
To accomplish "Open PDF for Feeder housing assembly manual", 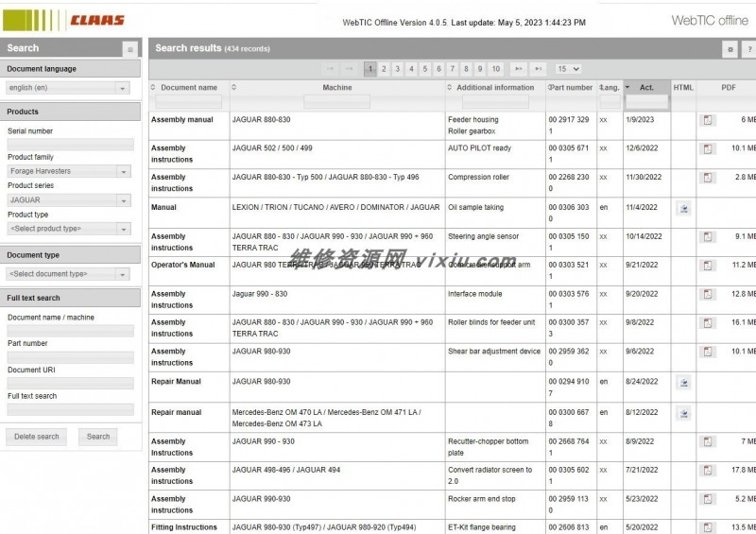I will click(707, 120).
